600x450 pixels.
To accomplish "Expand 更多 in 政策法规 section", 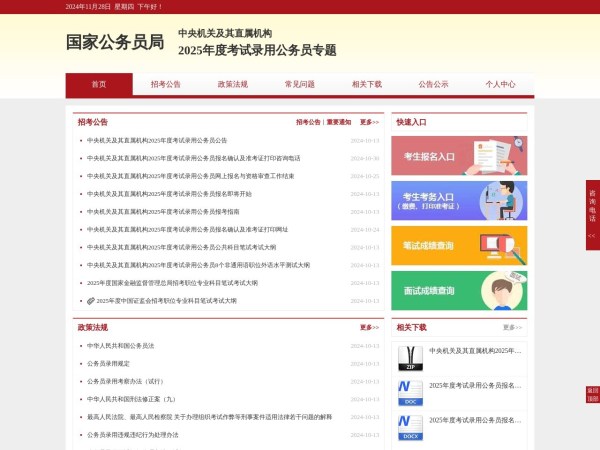I will [x=369, y=327].
